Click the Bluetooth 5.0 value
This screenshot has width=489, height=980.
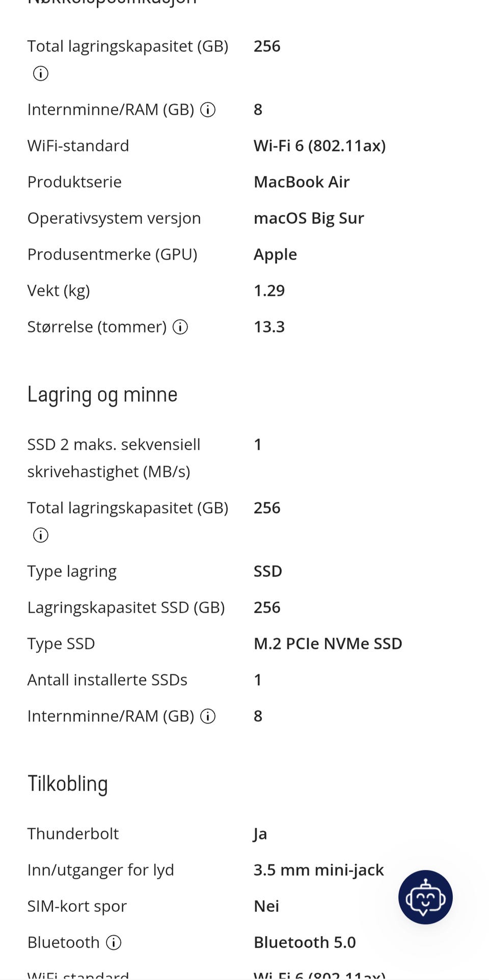[305, 942]
